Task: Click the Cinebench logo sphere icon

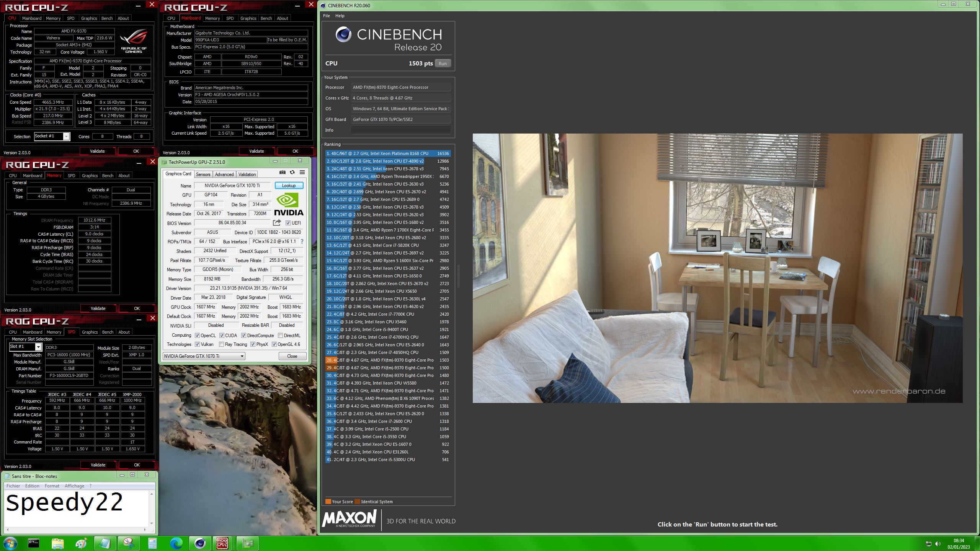Action: click(343, 35)
